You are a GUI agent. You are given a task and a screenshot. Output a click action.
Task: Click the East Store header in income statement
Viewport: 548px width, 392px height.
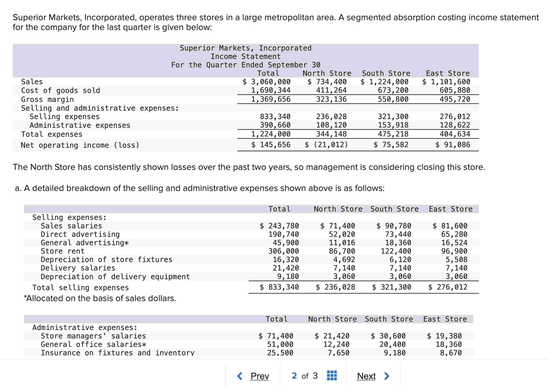[x=448, y=73]
